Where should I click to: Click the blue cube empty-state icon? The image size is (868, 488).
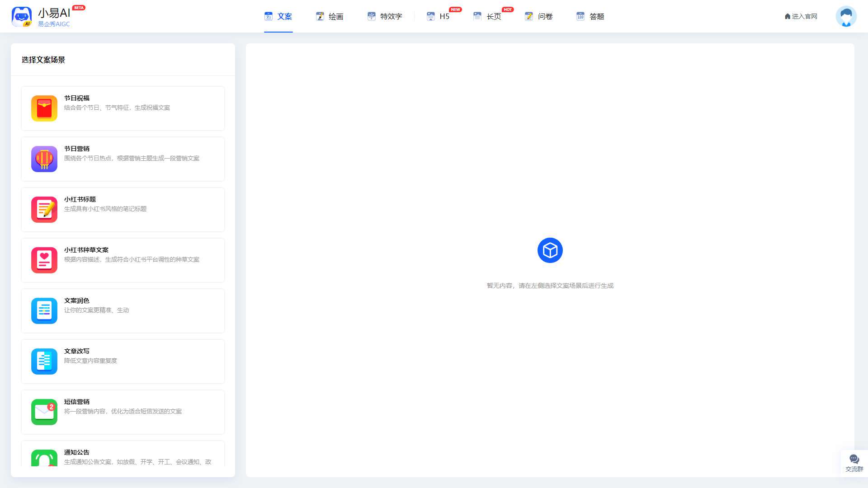click(550, 250)
